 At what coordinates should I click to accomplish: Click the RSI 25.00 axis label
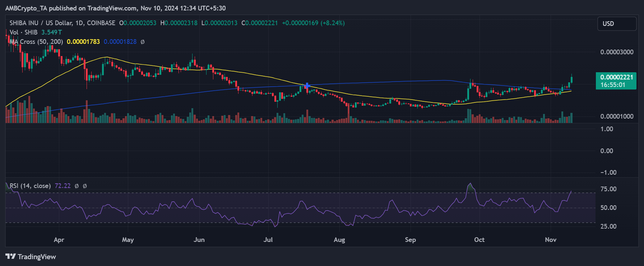point(608,226)
